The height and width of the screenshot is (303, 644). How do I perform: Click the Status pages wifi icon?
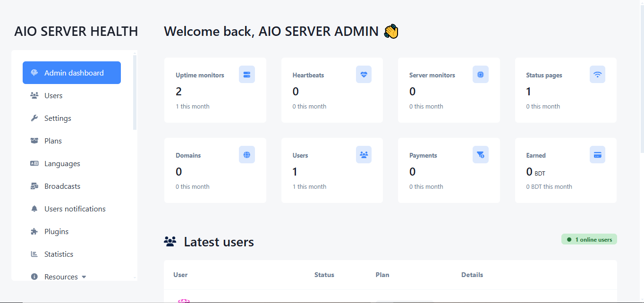597,75
